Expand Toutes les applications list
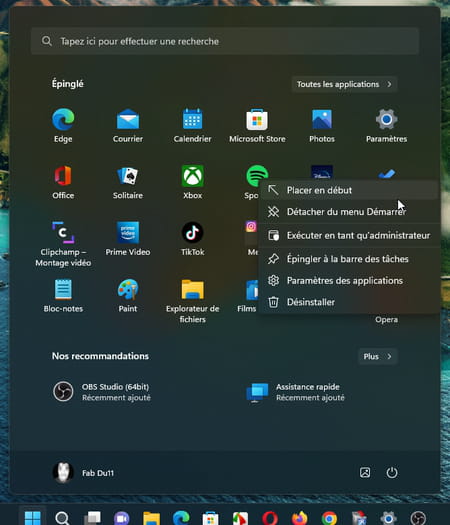This screenshot has height=525, width=450. click(x=344, y=84)
